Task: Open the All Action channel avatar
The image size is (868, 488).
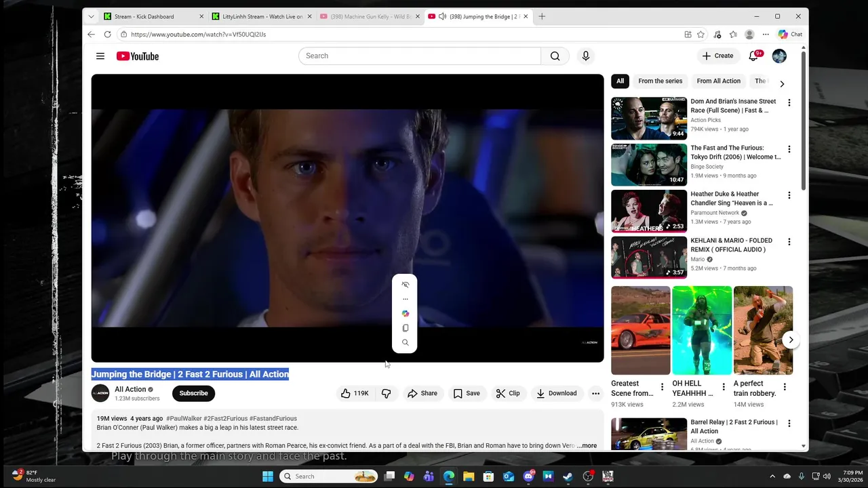Action: 100,393
